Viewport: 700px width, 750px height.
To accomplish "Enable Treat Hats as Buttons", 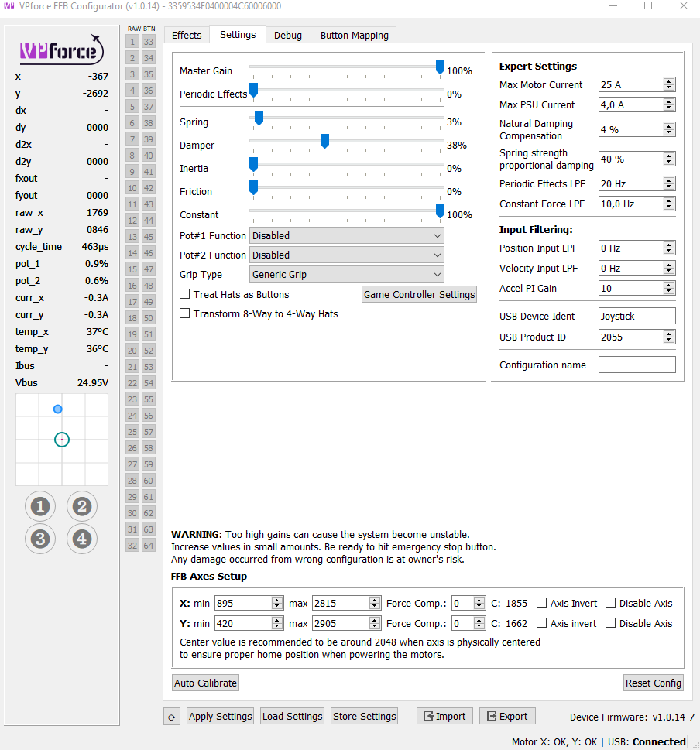I will point(185,294).
